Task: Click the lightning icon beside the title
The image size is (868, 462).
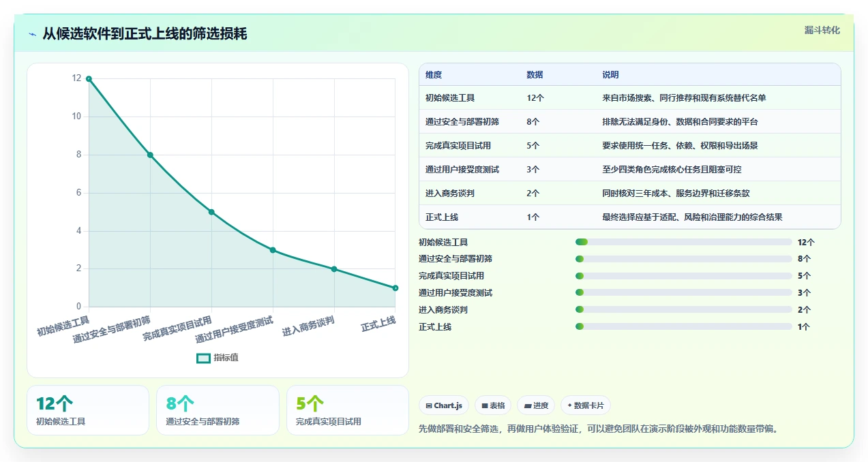Action: click(x=33, y=33)
